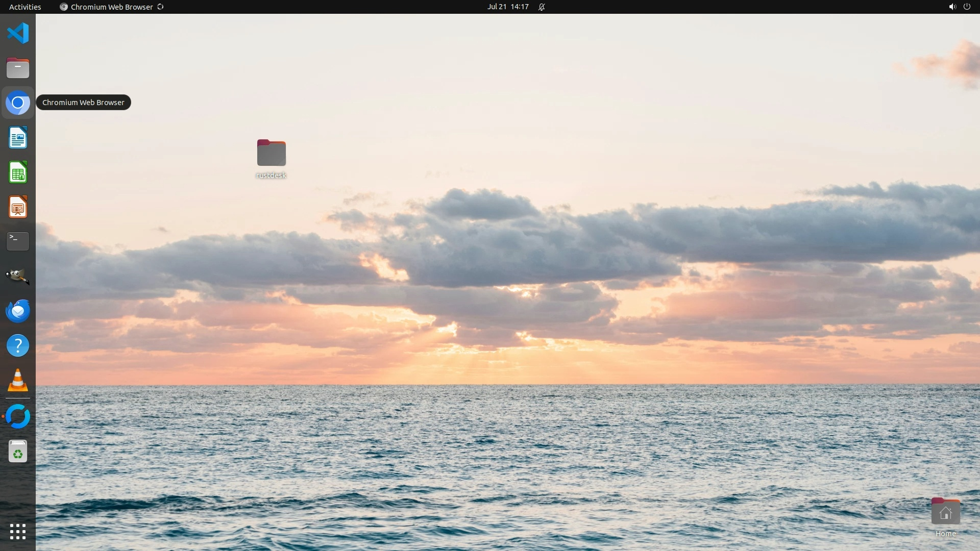
Task: Open the Terminal from the dock
Action: 18,241
